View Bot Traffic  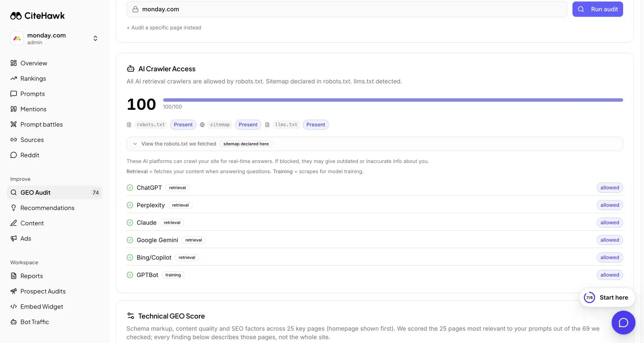55,322
